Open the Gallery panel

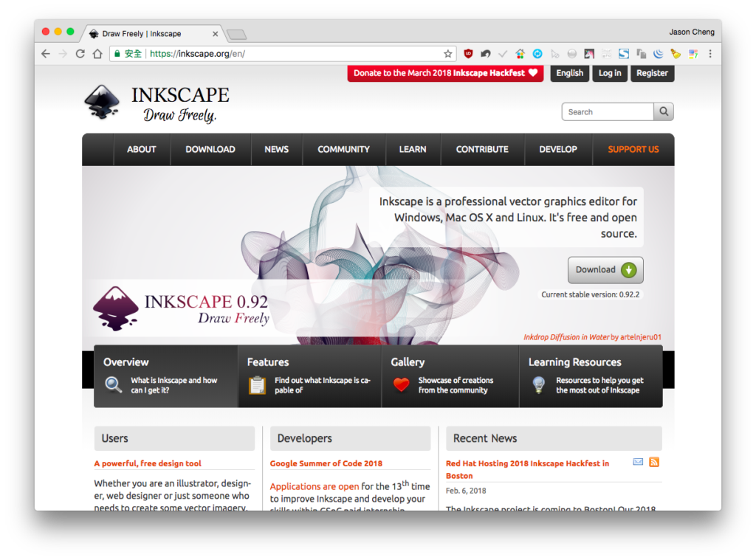[450, 376]
